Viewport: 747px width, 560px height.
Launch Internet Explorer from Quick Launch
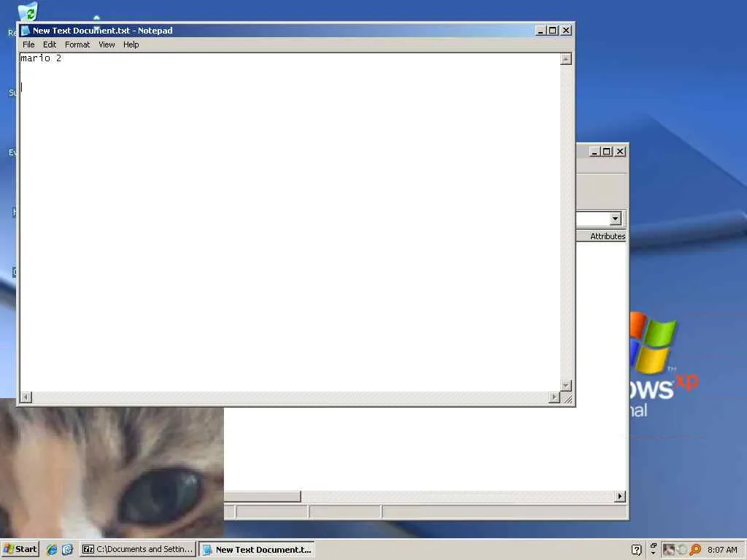pyautogui.click(x=52, y=550)
